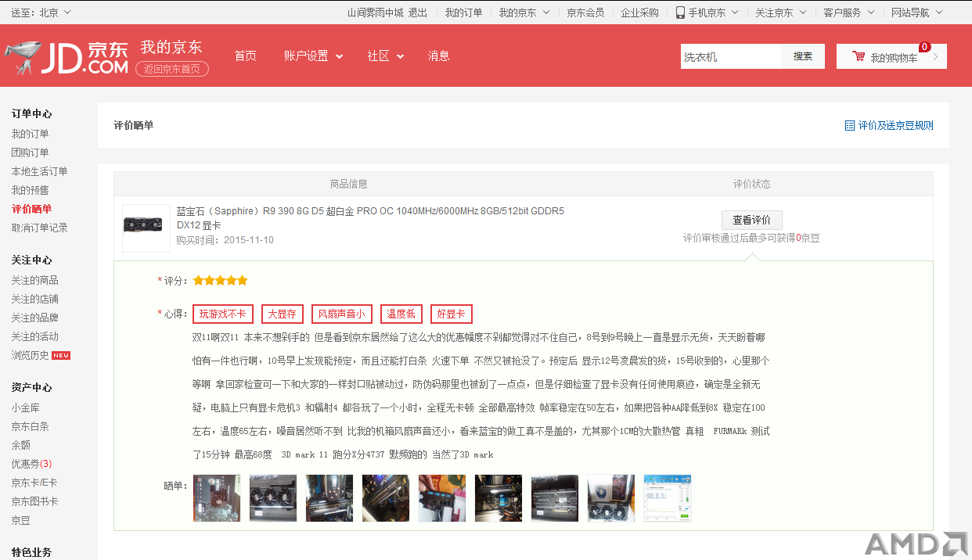The width and height of the screenshot is (972, 560).
Task: Click the mobile phone icon beside 手机京东
Action: coord(680,13)
